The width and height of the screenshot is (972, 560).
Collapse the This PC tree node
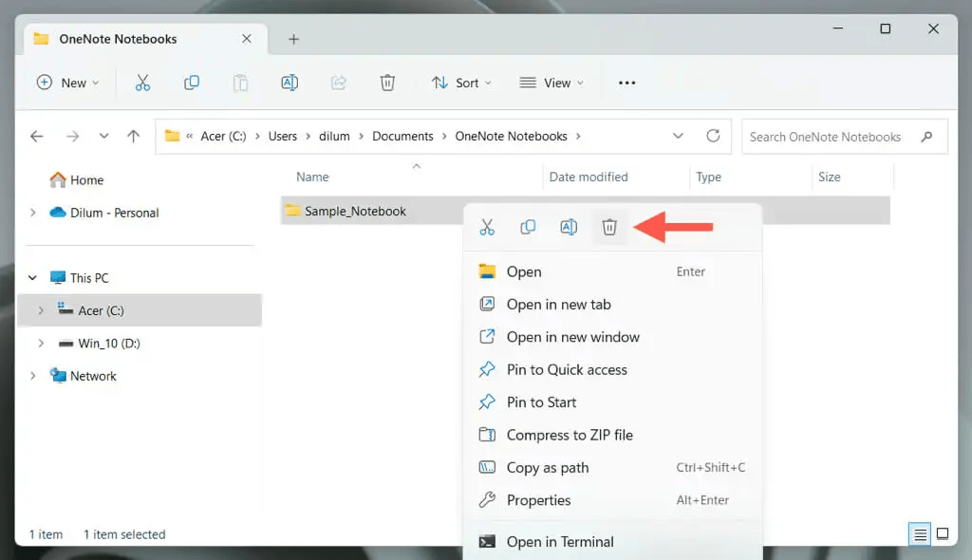click(x=33, y=278)
